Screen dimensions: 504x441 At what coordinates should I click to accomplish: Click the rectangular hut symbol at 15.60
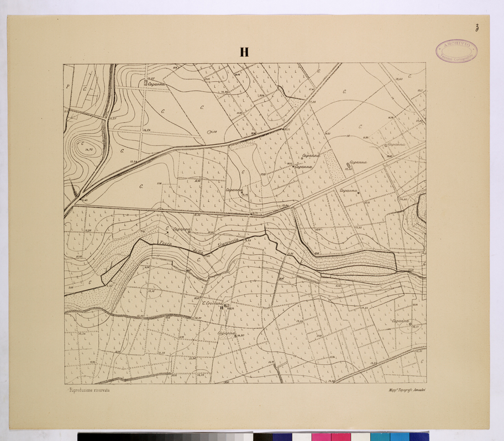point(349,164)
